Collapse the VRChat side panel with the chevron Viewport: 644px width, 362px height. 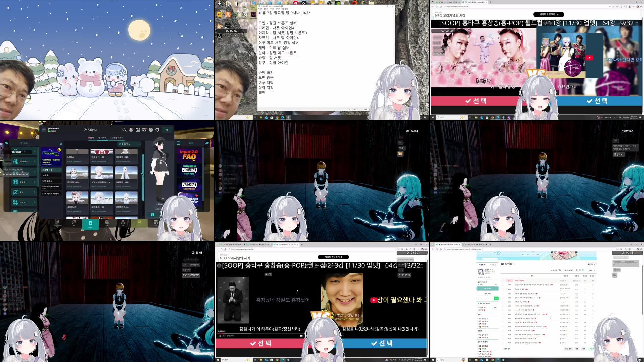(x=61, y=144)
